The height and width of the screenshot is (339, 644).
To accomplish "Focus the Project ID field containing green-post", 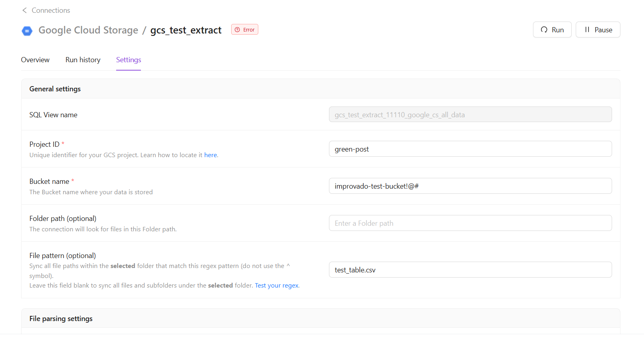I will [470, 149].
